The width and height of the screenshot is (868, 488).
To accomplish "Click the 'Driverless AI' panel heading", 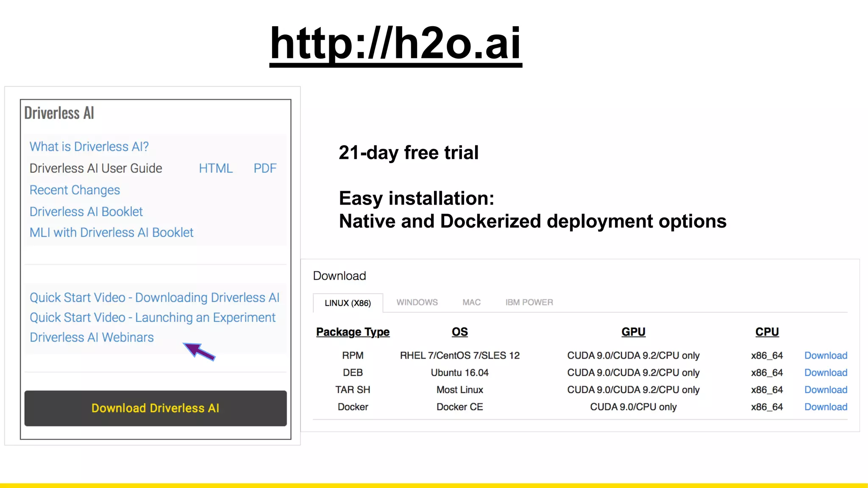I will pos(59,113).
